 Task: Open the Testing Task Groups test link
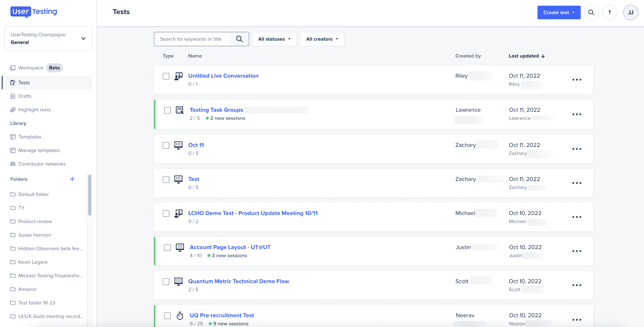click(216, 110)
